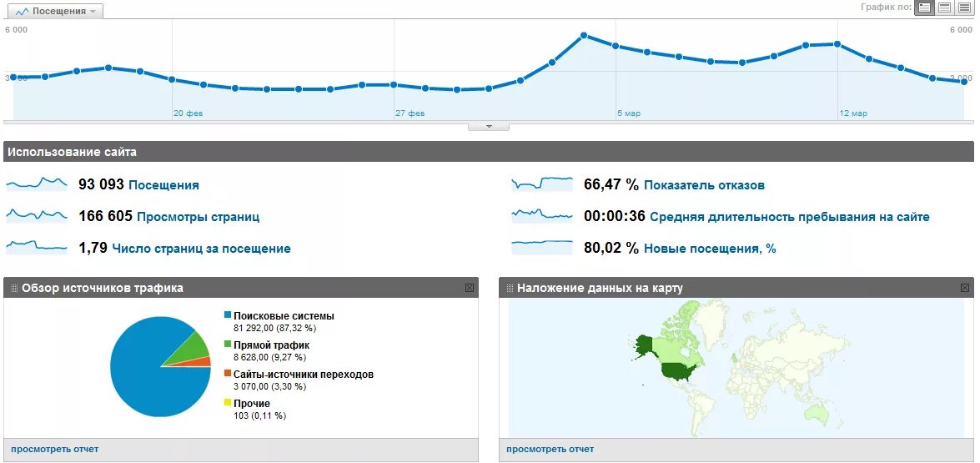Click the 5 мар date label

pos(629,113)
